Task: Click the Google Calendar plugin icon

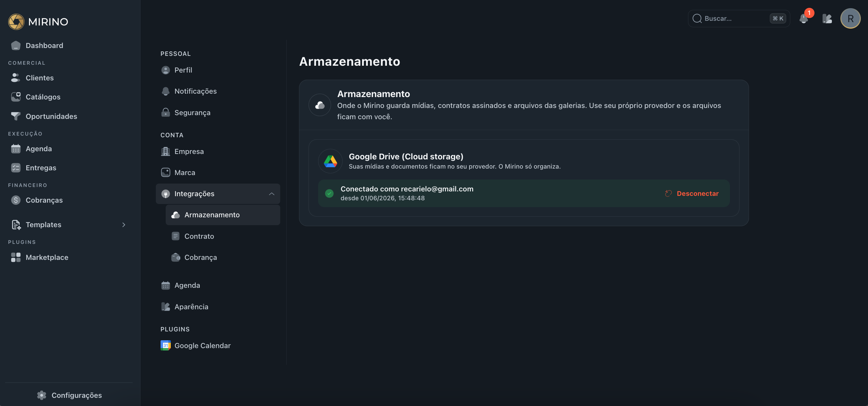Action: point(165,345)
